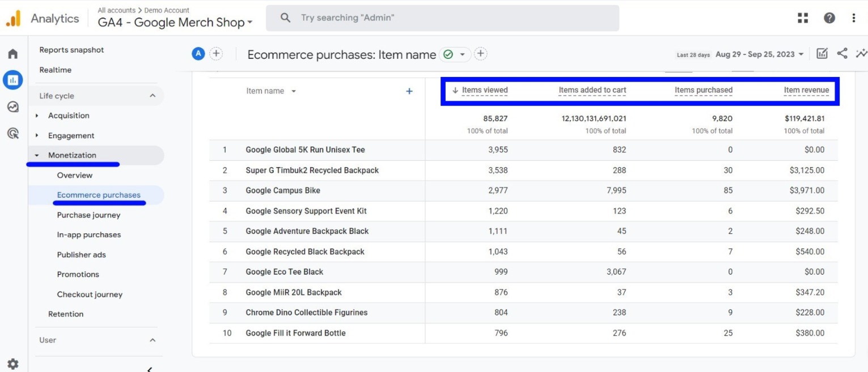Sort by the Items viewed column
The height and width of the screenshot is (372, 868).
(485, 90)
